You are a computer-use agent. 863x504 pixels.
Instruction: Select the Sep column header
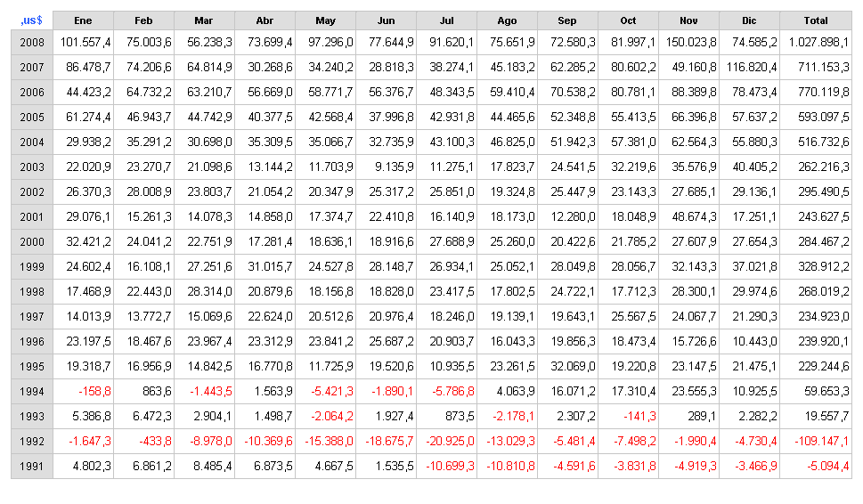click(567, 20)
